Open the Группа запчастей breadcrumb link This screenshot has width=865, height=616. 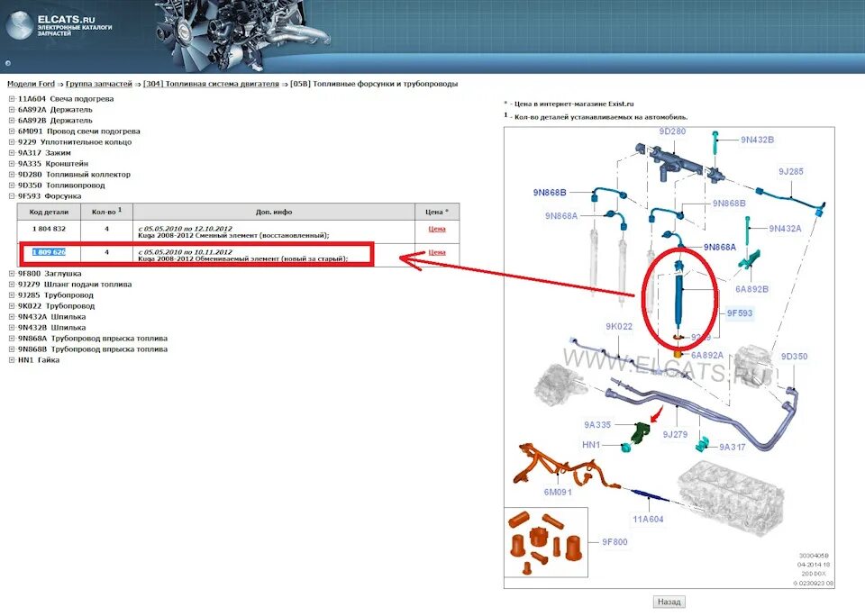(x=99, y=84)
